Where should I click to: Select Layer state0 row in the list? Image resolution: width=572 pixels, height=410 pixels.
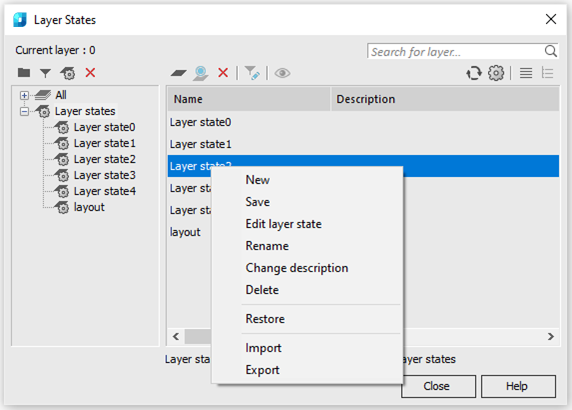(x=363, y=122)
